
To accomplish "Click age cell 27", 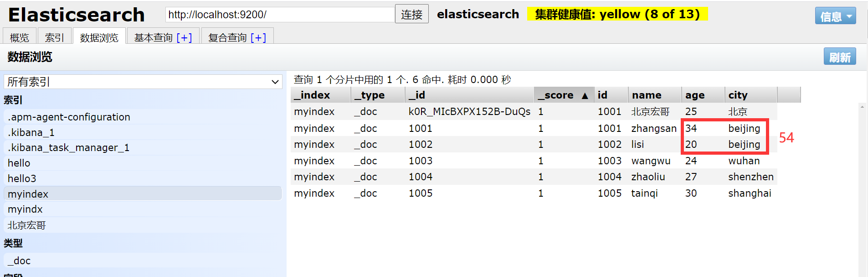I will tap(691, 177).
